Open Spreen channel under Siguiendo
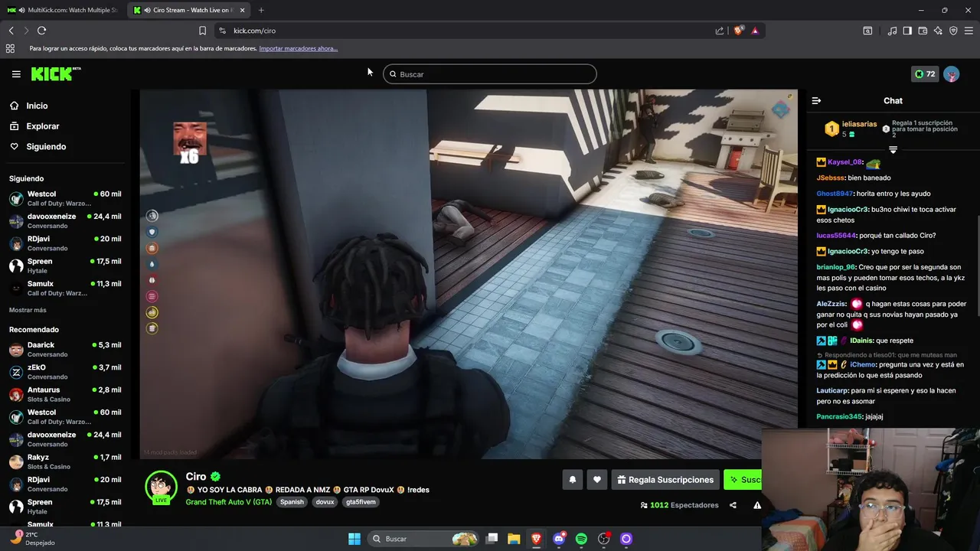980x551 pixels. pyautogui.click(x=65, y=266)
